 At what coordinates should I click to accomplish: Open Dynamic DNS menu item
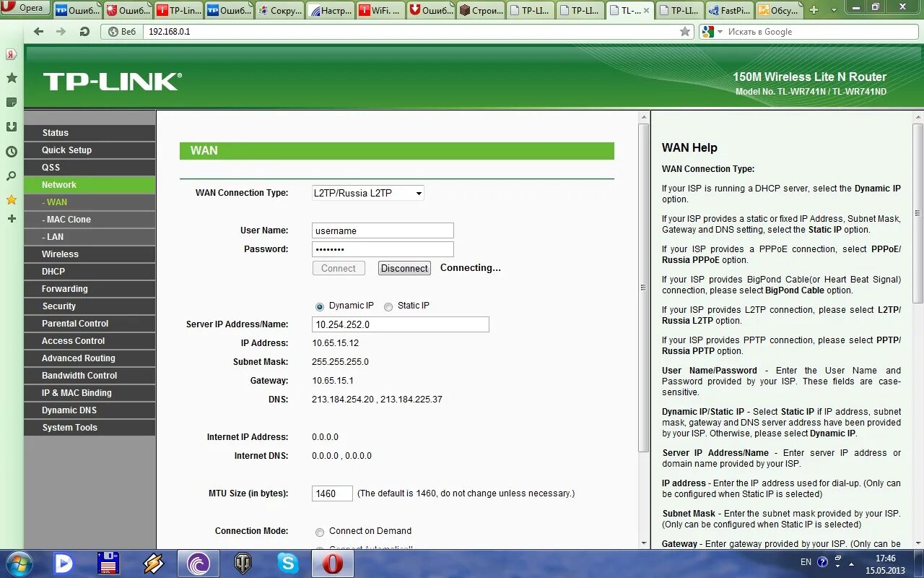[90, 410]
